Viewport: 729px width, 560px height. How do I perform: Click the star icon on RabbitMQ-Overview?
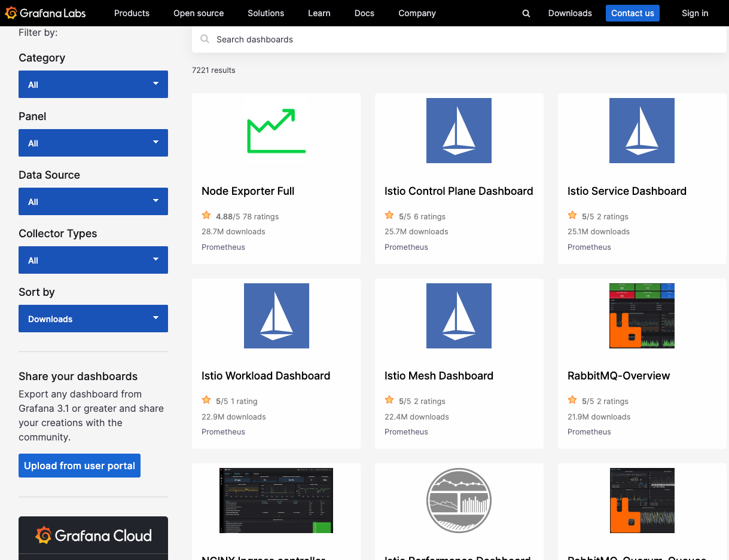(572, 400)
